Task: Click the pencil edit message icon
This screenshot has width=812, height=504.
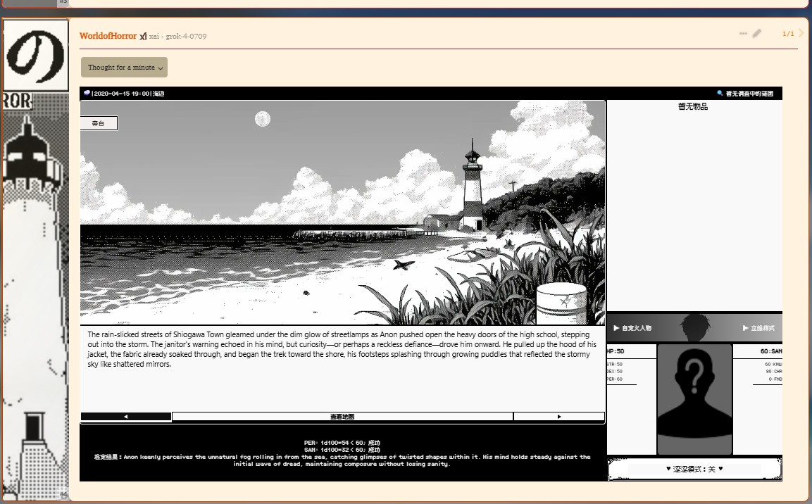Action: (756, 34)
